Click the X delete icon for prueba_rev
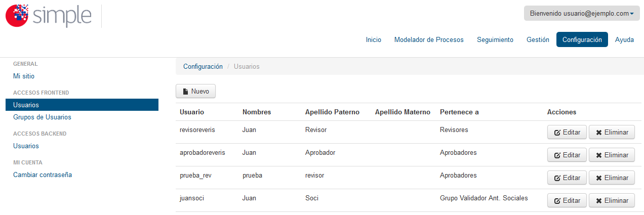Viewport: 644px width, 215px height. pyautogui.click(x=599, y=178)
